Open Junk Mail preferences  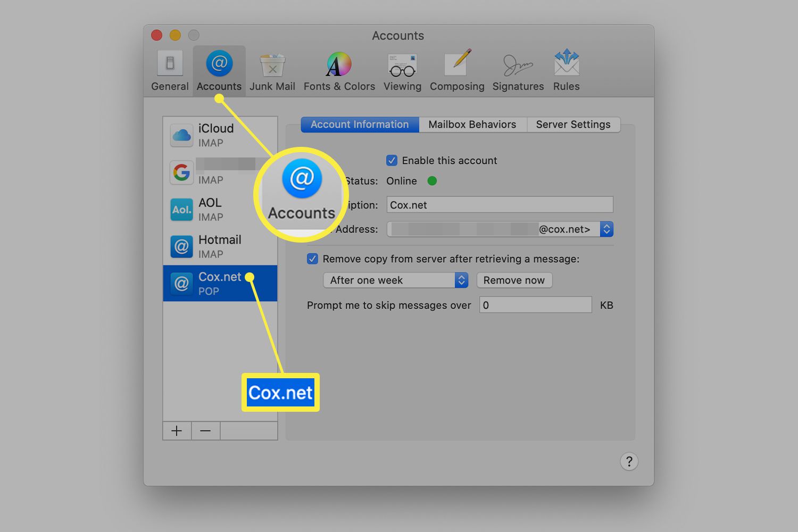click(x=272, y=71)
